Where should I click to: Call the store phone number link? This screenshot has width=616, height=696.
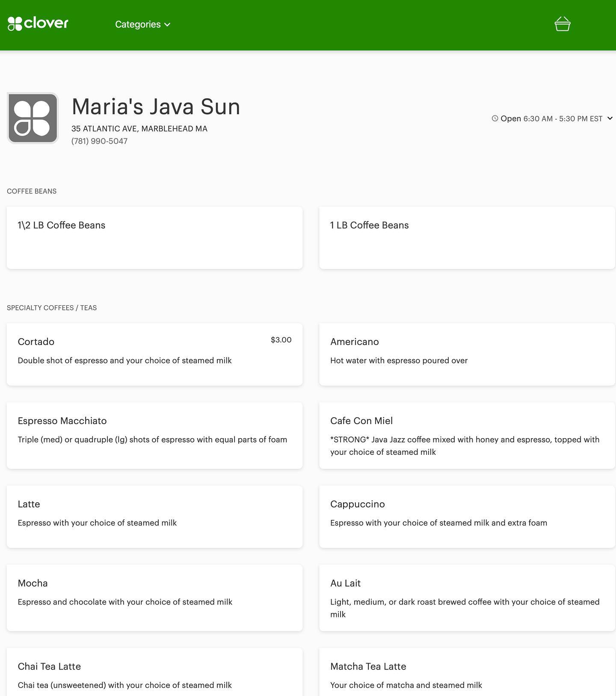point(99,141)
